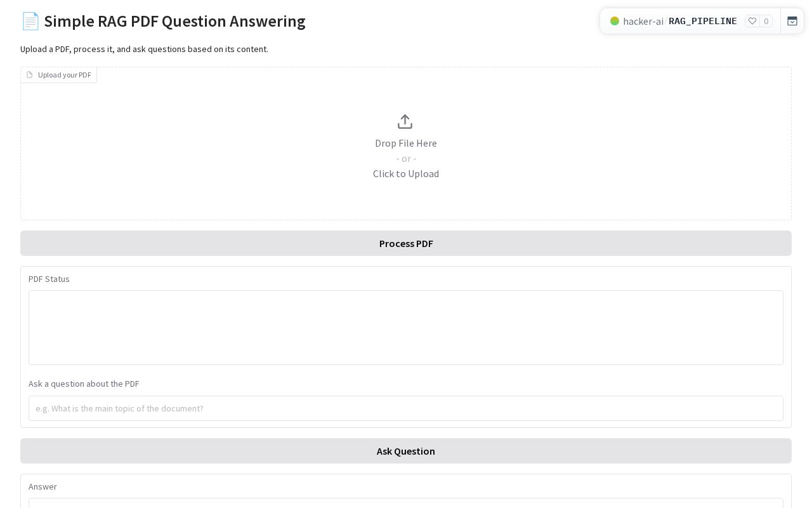This screenshot has width=812, height=508.
Task: Click the Click to Upload text
Action: click(x=406, y=173)
